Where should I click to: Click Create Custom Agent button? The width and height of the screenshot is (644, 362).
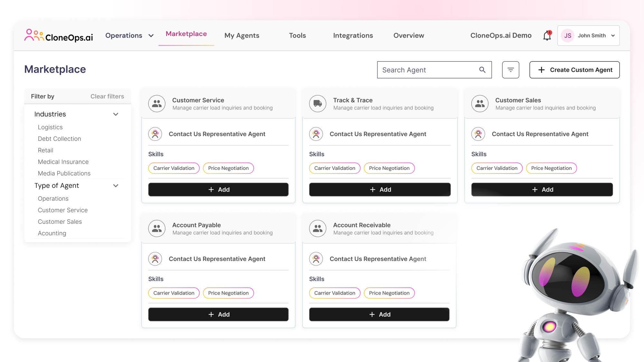click(x=574, y=70)
